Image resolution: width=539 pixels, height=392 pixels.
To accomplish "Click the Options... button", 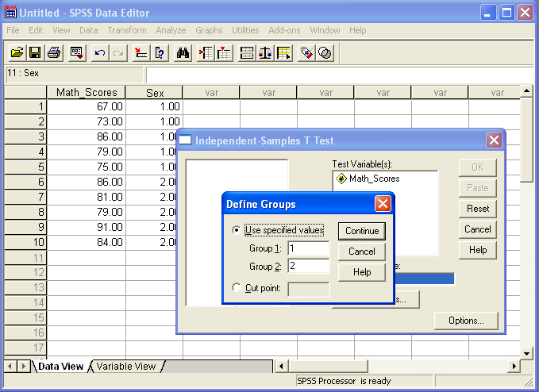I will [x=466, y=321].
